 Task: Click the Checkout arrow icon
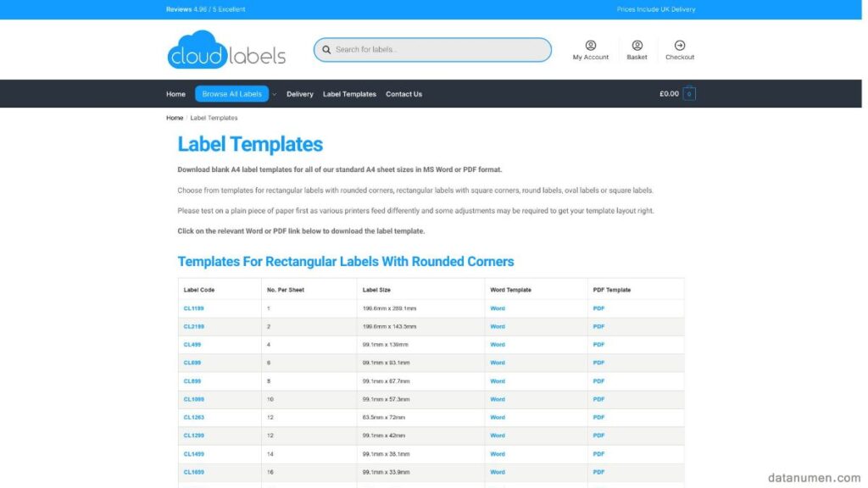tap(680, 45)
